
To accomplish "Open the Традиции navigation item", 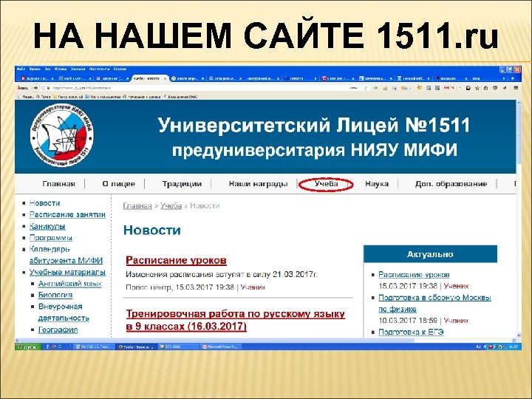I will click(182, 184).
